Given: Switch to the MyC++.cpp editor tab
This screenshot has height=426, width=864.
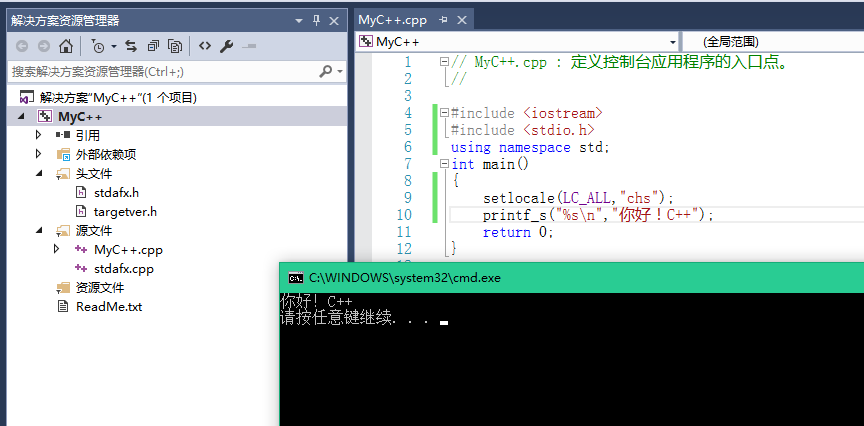Looking at the screenshot, I should [392, 20].
